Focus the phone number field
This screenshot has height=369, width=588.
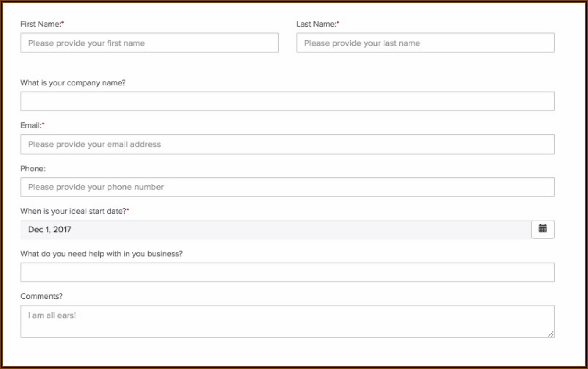pyautogui.click(x=287, y=187)
